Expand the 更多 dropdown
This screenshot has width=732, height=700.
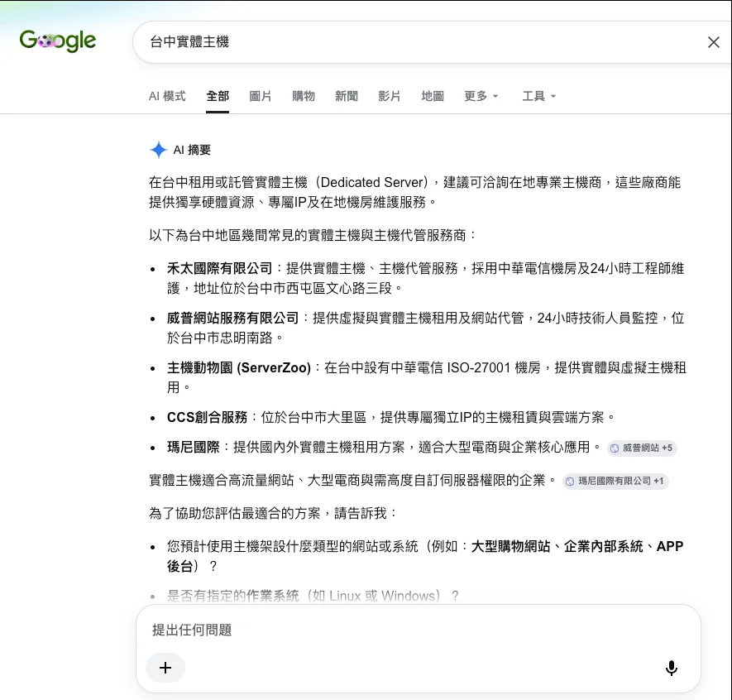pyautogui.click(x=481, y=96)
